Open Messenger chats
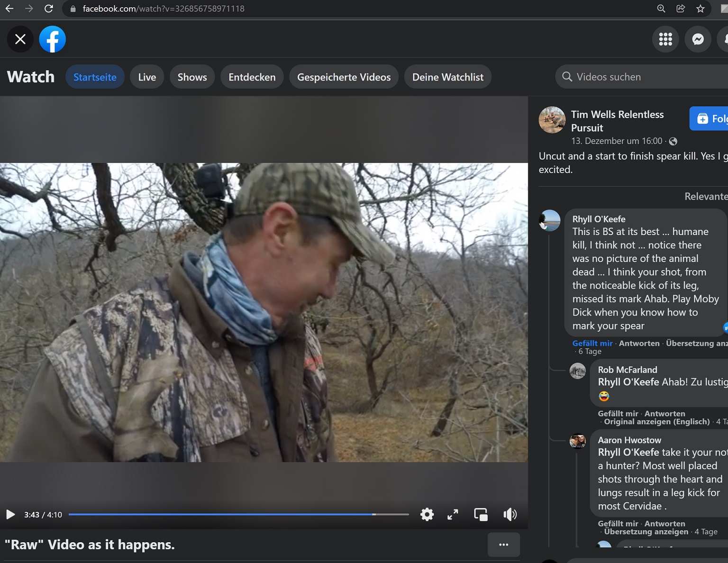This screenshot has height=563, width=728. [698, 39]
